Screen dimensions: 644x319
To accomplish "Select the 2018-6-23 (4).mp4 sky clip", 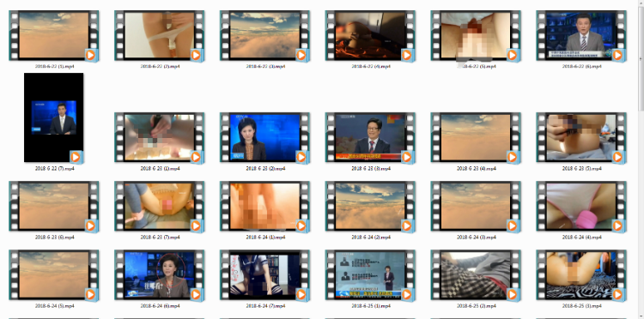I will (x=476, y=137).
